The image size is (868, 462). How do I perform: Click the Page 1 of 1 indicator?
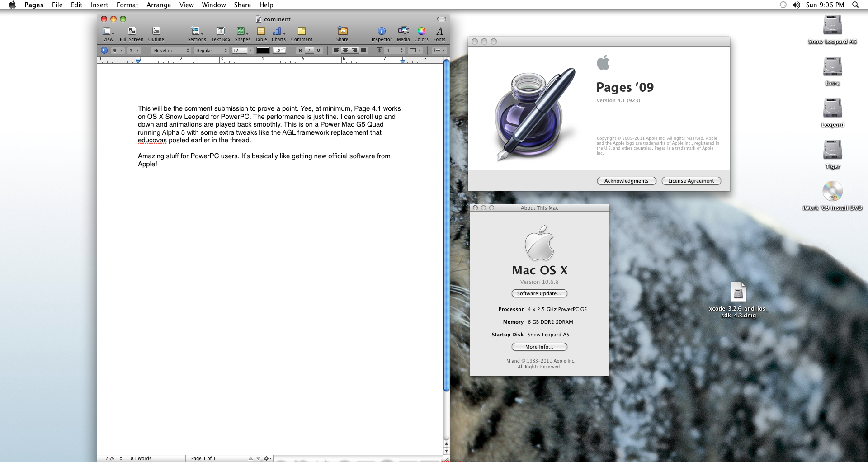click(x=203, y=458)
